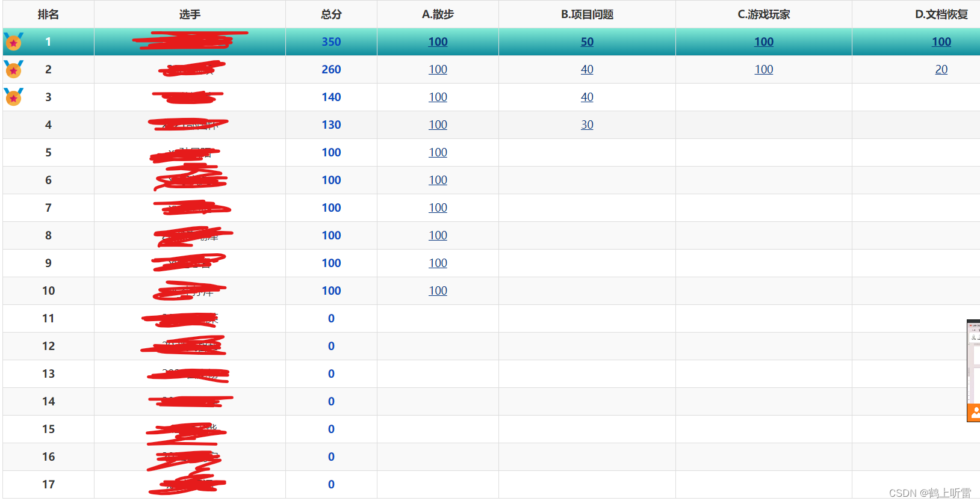Viewport: 980px width, 504px height.
Task: Click total score 260 in rank 2
Action: [x=331, y=69]
